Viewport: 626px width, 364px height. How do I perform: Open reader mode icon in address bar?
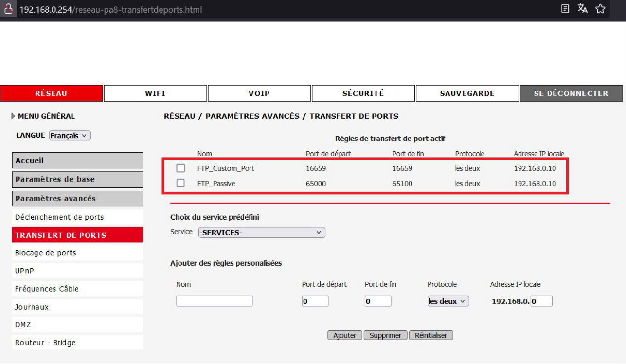565,9
